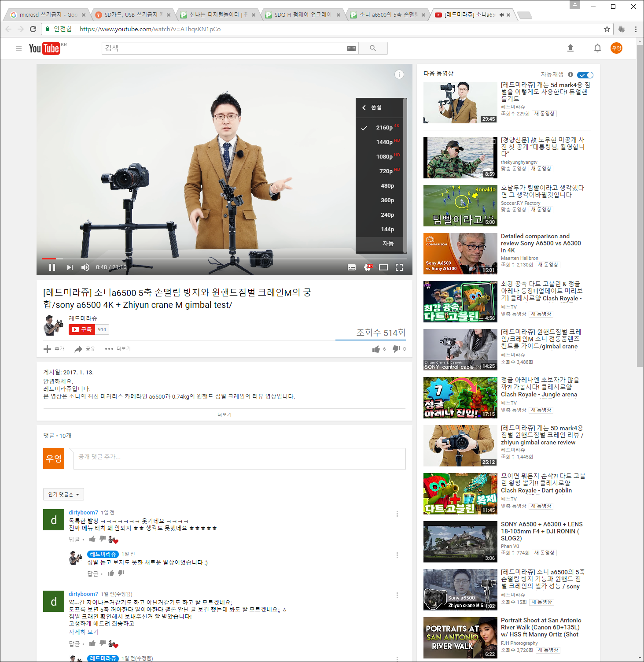Switch to theater mode view
644x662 pixels.
(x=383, y=267)
